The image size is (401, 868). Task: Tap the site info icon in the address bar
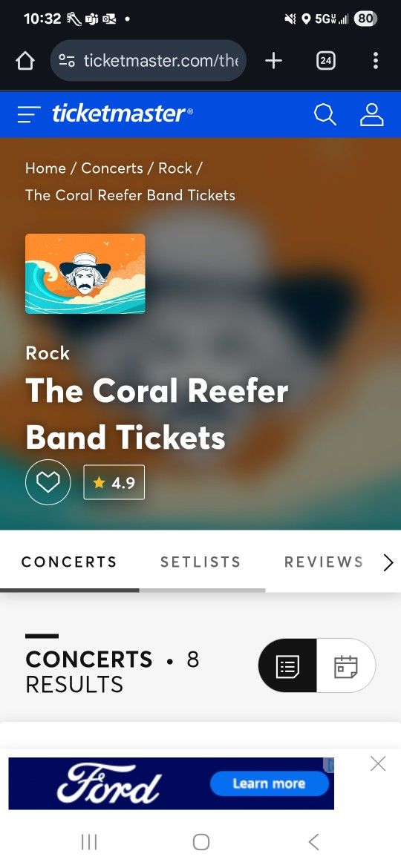click(67, 60)
